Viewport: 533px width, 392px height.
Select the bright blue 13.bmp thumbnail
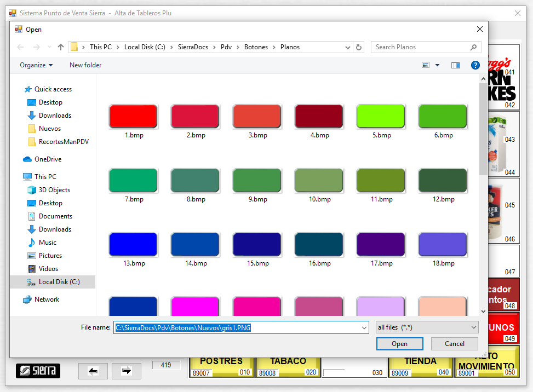click(133, 244)
